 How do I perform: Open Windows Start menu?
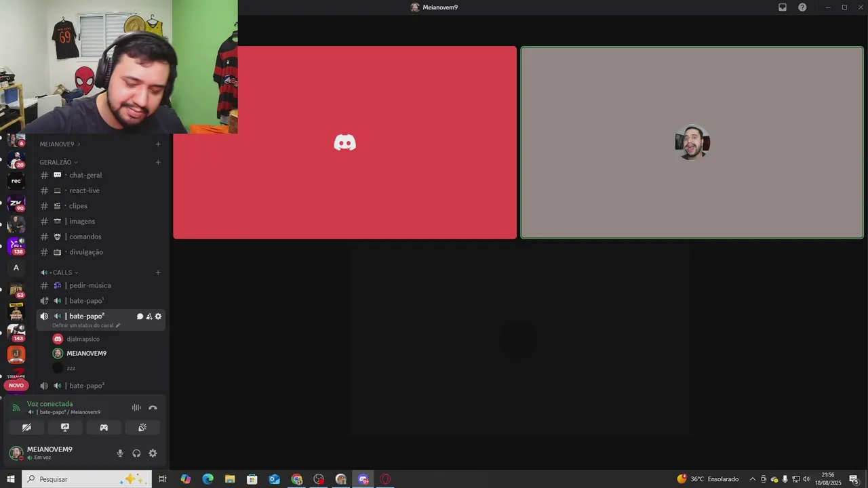[11, 479]
